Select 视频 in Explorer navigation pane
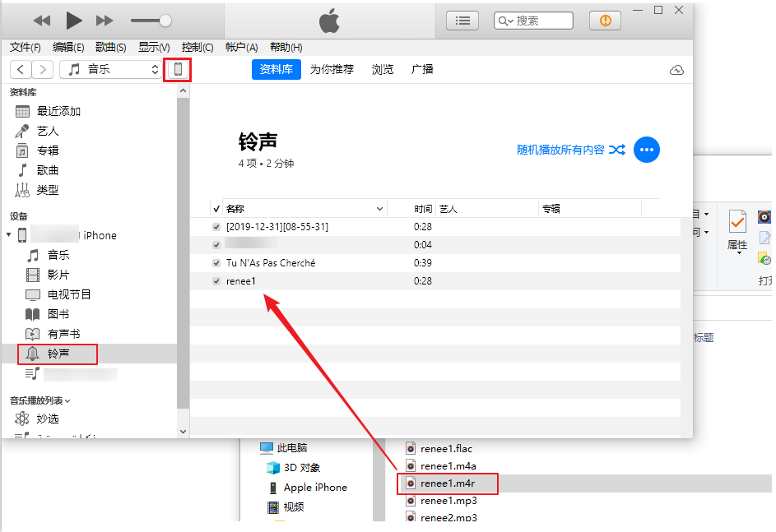This screenshot has height=532, width=776. [286, 507]
